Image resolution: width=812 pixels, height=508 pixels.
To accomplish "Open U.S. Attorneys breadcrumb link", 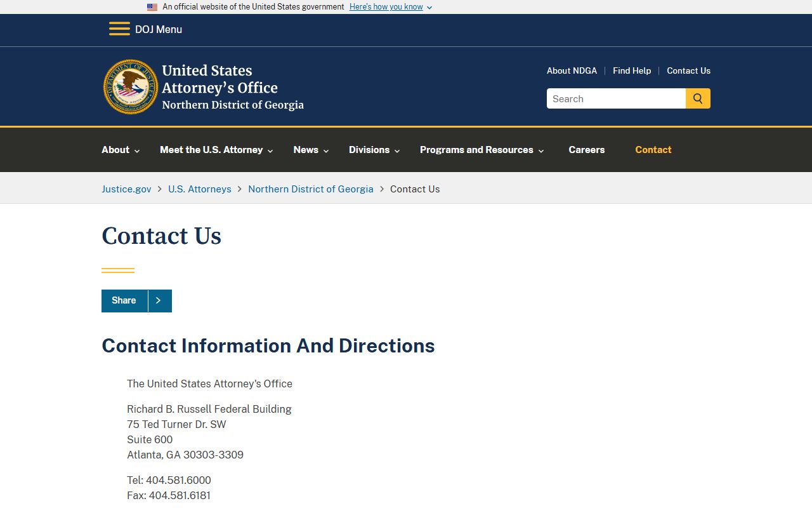I will (200, 189).
